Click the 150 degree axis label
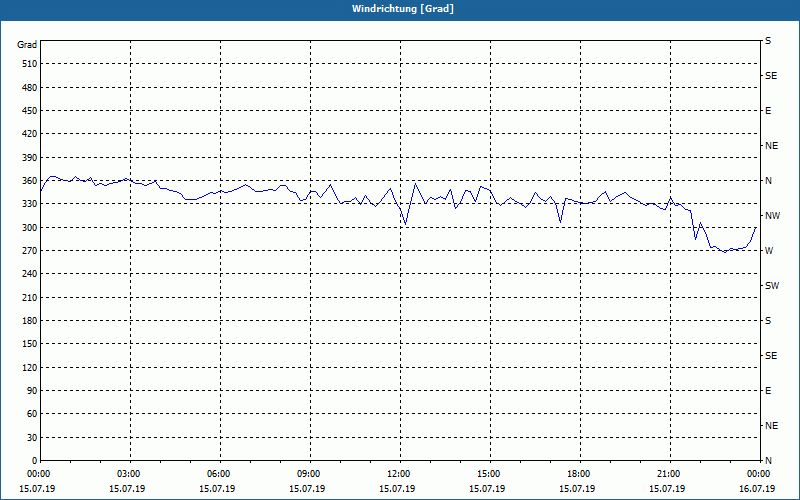Screen dimensions: 800x500 pyautogui.click(x=29, y=344)
